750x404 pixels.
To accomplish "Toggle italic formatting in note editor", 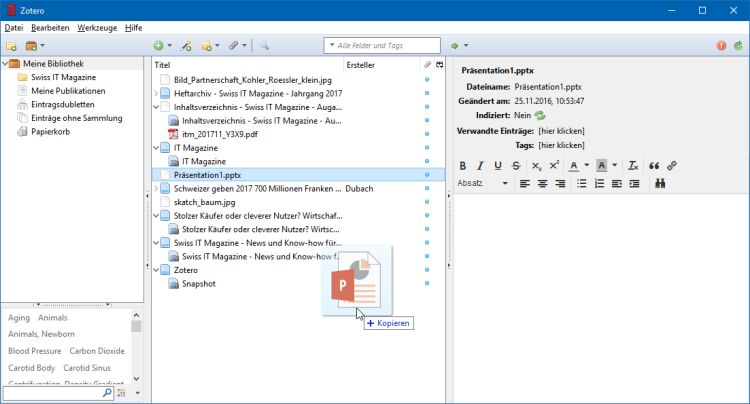I will click(480, 166).
